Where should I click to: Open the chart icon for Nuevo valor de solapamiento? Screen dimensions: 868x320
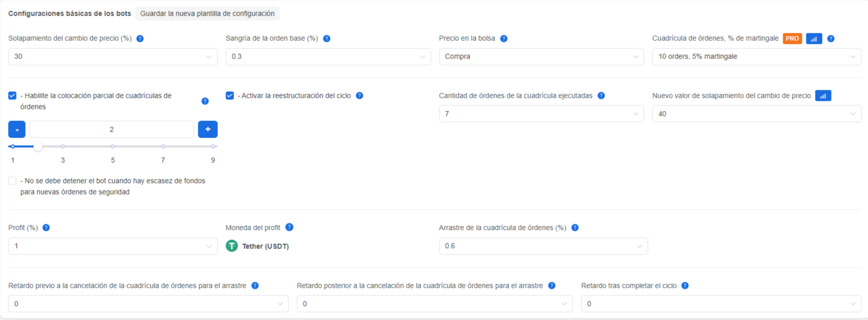(823, 96)
